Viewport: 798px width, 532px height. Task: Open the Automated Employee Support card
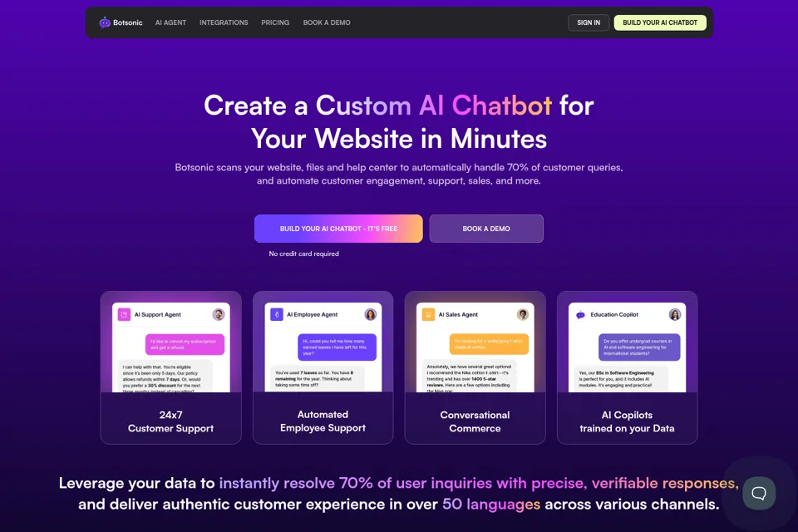click(323, 367)
